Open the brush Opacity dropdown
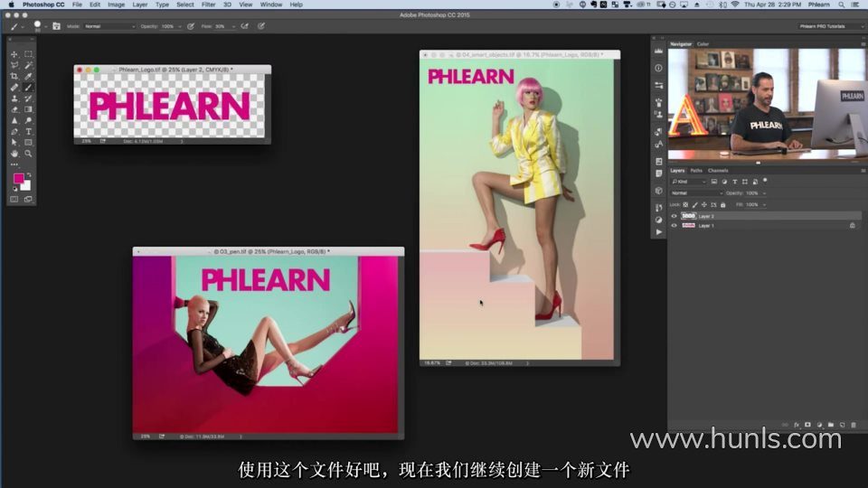 [x=179, y=26]
